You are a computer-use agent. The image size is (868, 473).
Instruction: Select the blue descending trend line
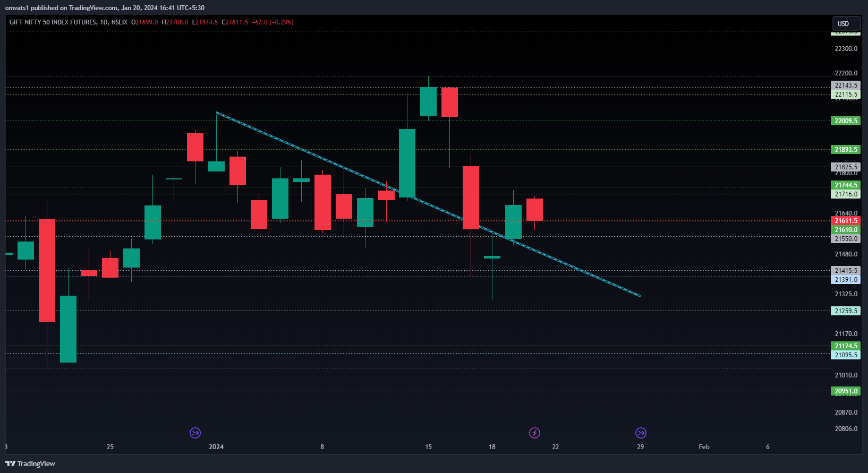pos(428,204)
